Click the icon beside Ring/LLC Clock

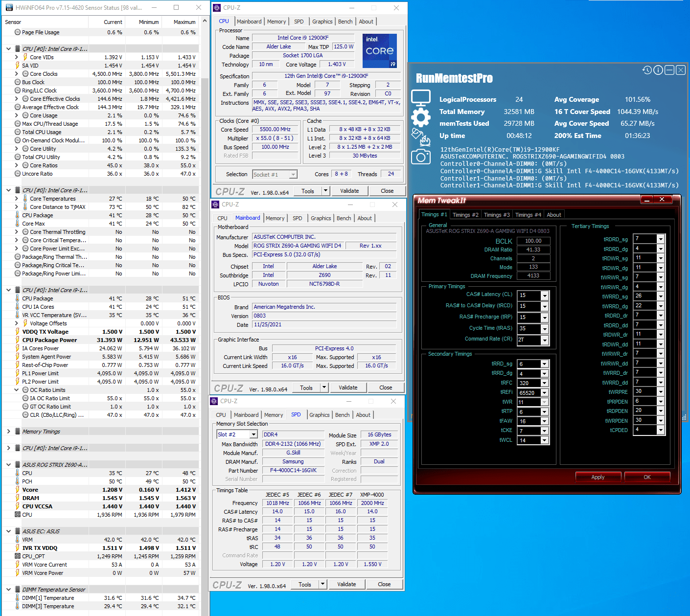tap(18, 91)
